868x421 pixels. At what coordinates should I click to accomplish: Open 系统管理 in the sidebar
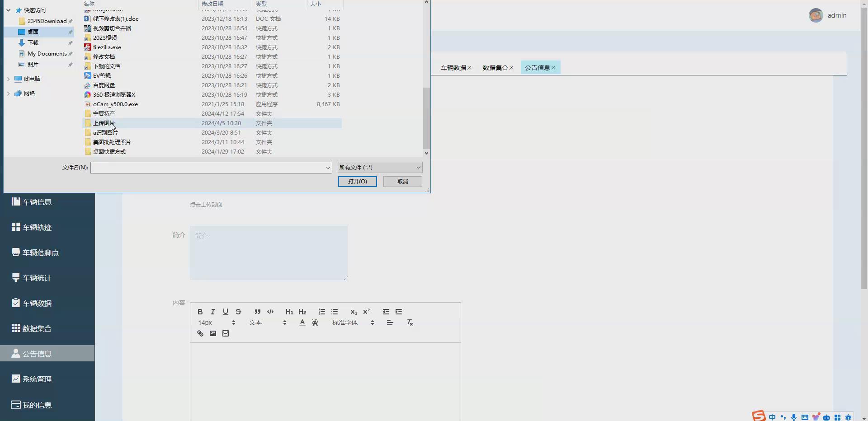tap(47, 379)
